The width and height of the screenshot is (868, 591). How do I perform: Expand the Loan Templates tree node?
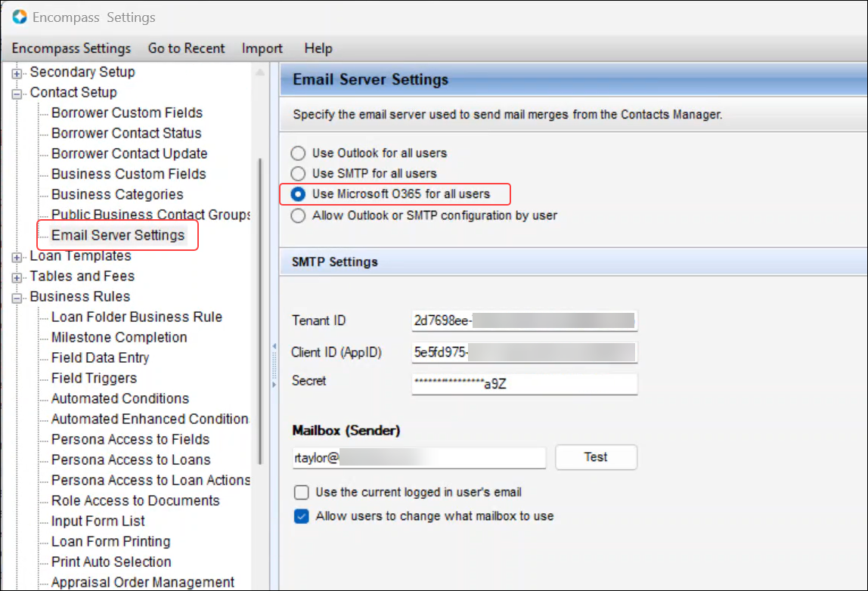(x=17, y=257)
